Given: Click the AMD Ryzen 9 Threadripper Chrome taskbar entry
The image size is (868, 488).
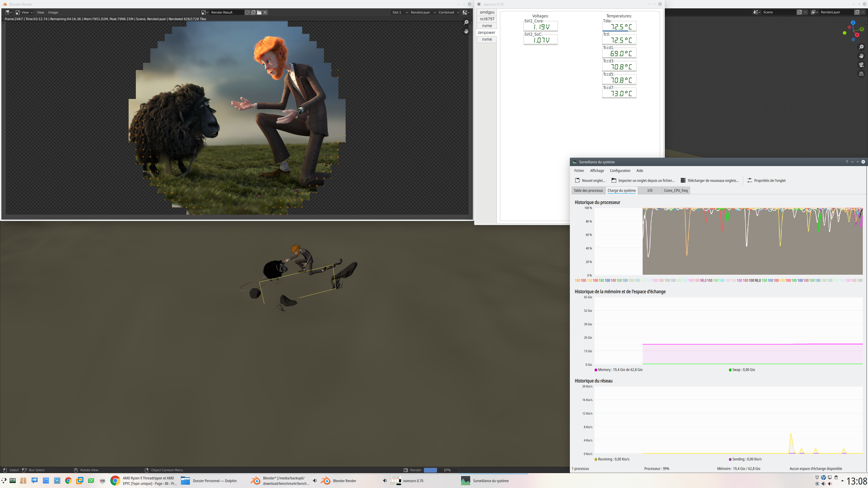Looking at the screenshot, I should tap(143, 481).
